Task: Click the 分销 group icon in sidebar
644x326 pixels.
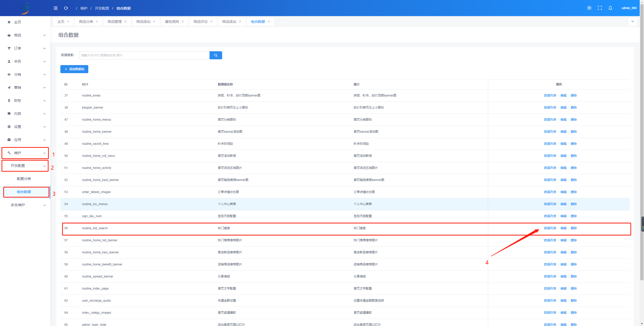Action: pos(9,74)
